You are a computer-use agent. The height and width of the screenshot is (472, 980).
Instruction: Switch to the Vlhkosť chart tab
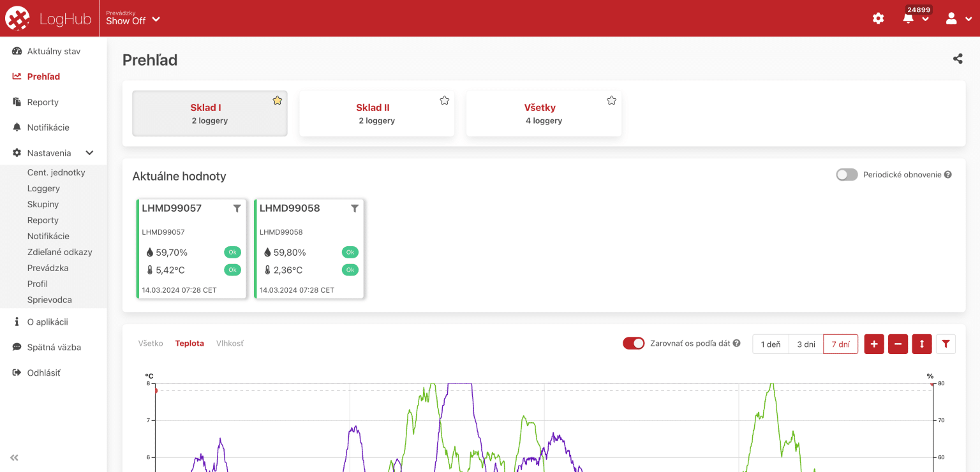pyautogui.click(x=230, y=343)
